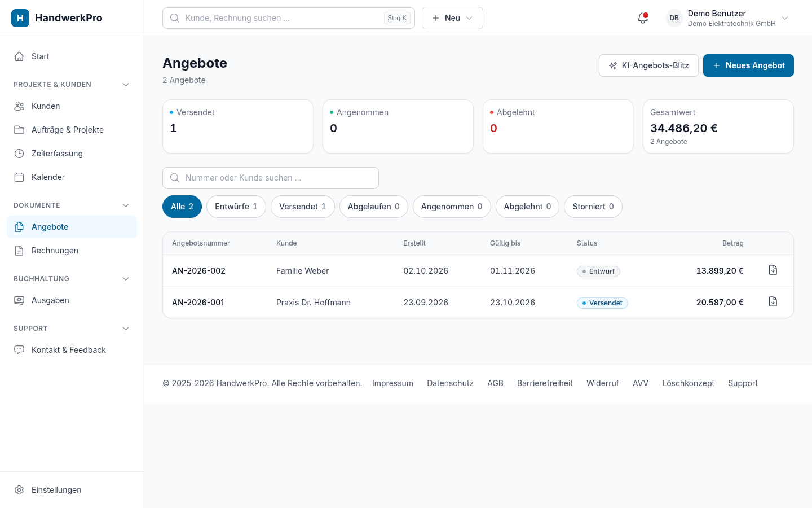Click Familie Weber customer
The height and width of the screenshot is (508, 812).
click(x=302, y=271)
